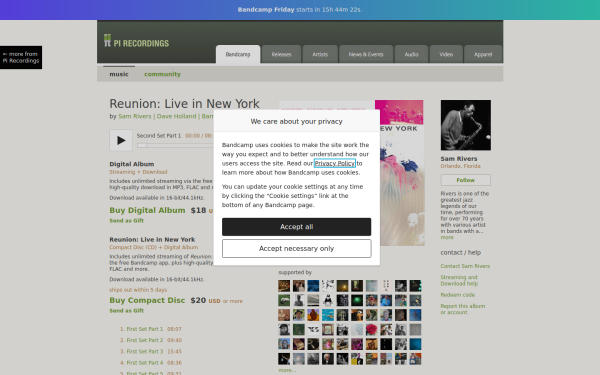The height and width of the screenshot is (375, 600).
Task: Click the Pi Recordings logo
Action: click(x=136, y=41)
